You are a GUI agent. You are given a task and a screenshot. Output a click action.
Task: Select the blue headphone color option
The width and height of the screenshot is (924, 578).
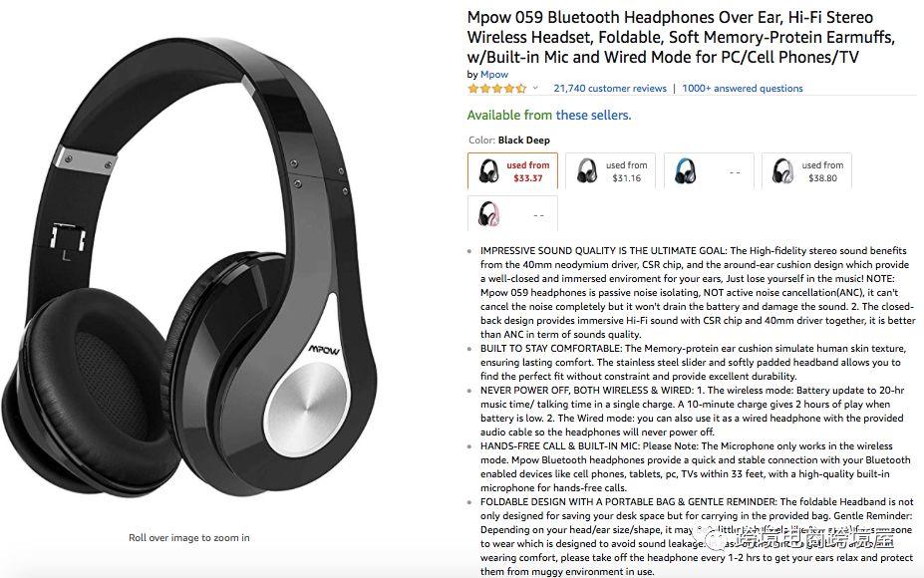pos(709,171)
